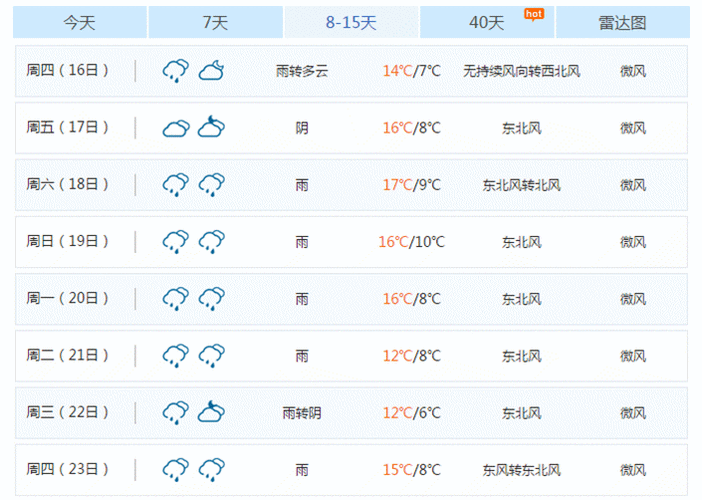Click night rain icon for 周二 (21日)
The width and height of the screenshot is (702, 500).
(211, 356)
